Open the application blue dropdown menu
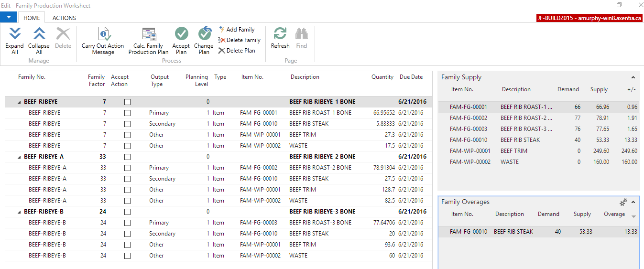The width and height of the screenshot is (644, 269). (x=9, y=17)
